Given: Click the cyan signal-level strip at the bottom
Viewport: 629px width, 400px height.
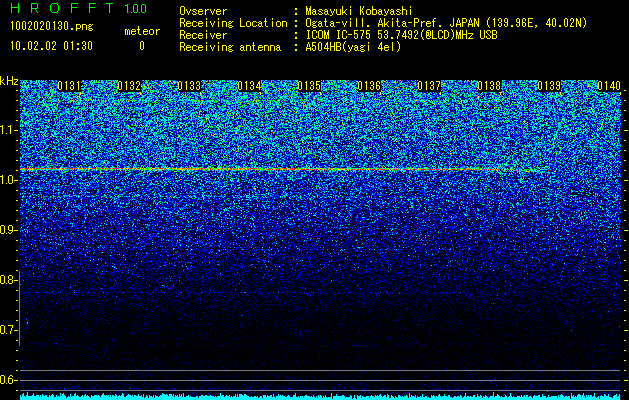Looking at the screenshot, I should pyautogui.click(x=320, y=396).
